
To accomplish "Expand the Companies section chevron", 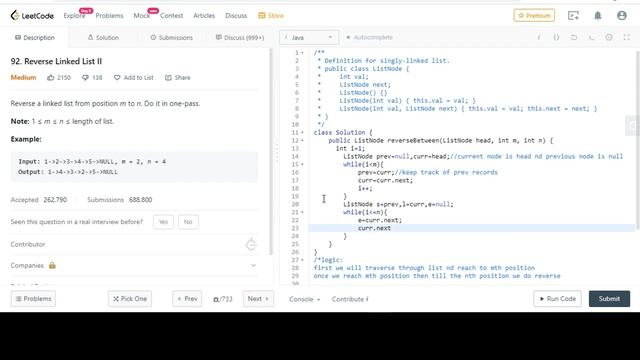I will click(253, 265).
